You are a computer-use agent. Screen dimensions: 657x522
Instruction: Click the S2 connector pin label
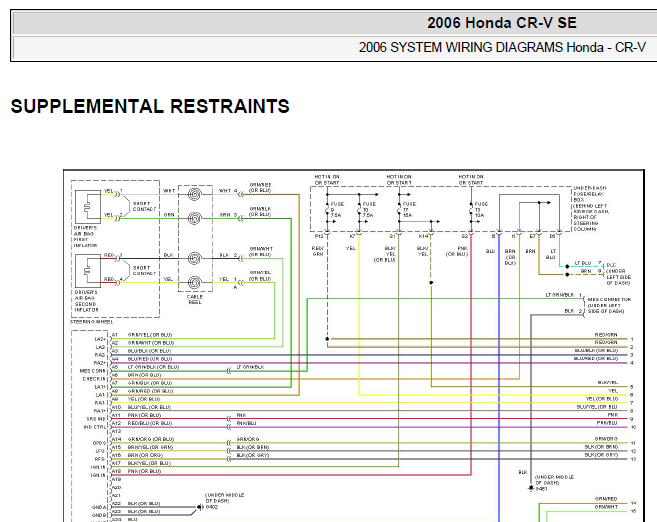pos(465,237)
